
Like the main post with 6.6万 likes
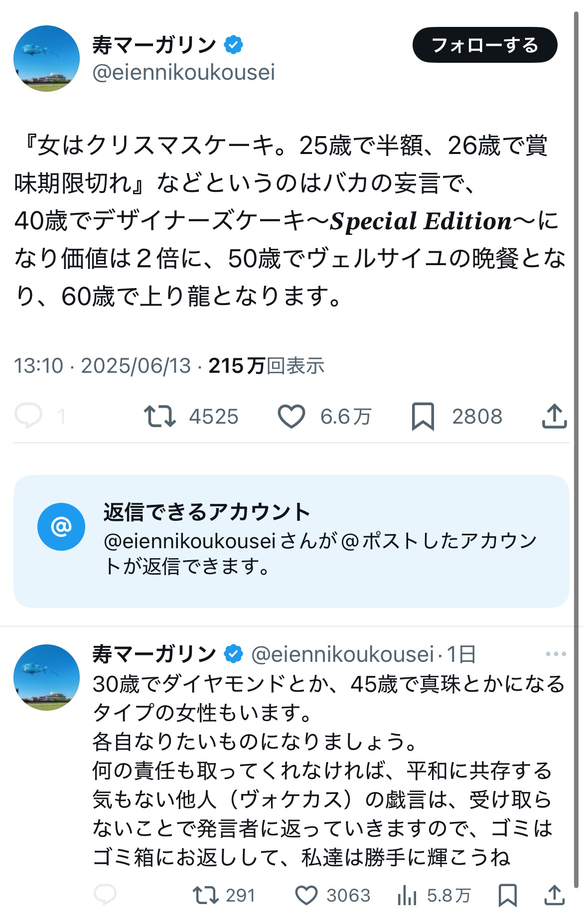click(x=291, y=416)
